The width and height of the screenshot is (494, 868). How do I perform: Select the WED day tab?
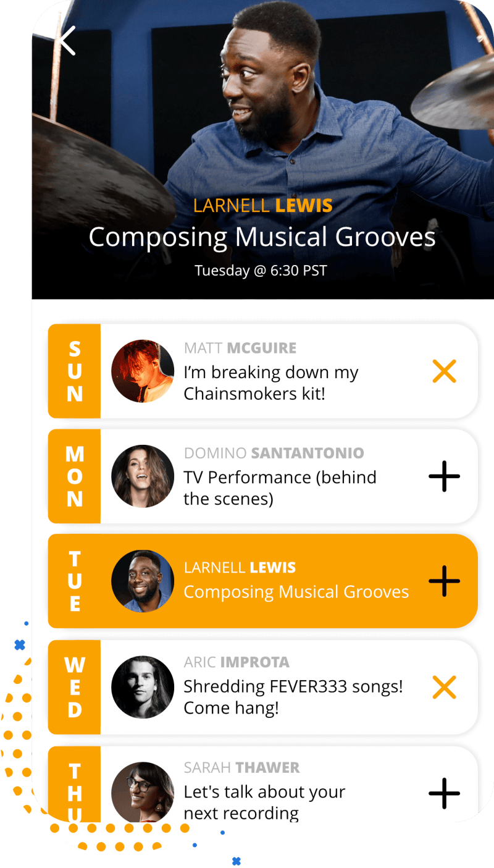[75, 687]
